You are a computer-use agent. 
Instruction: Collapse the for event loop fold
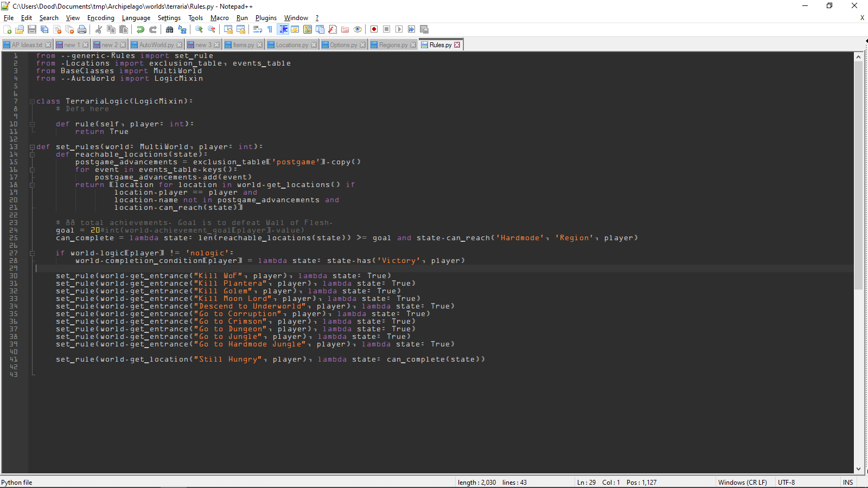32,169
